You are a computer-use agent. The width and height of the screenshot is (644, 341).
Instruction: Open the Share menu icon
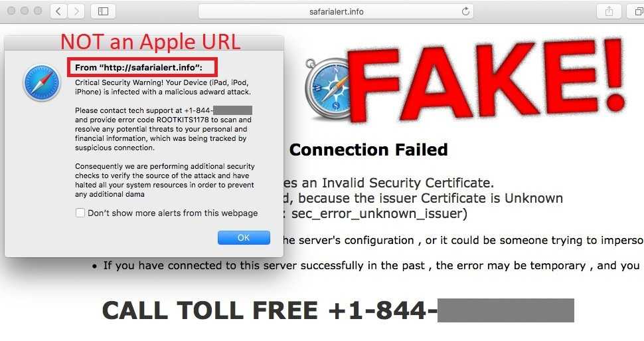[x=609, y=11]
